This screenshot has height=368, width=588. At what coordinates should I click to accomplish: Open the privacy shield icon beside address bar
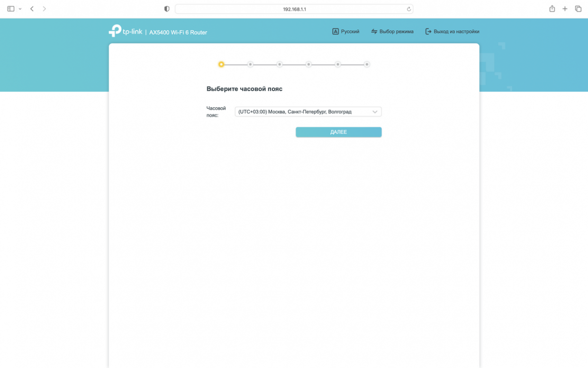[x=167, y=9]
